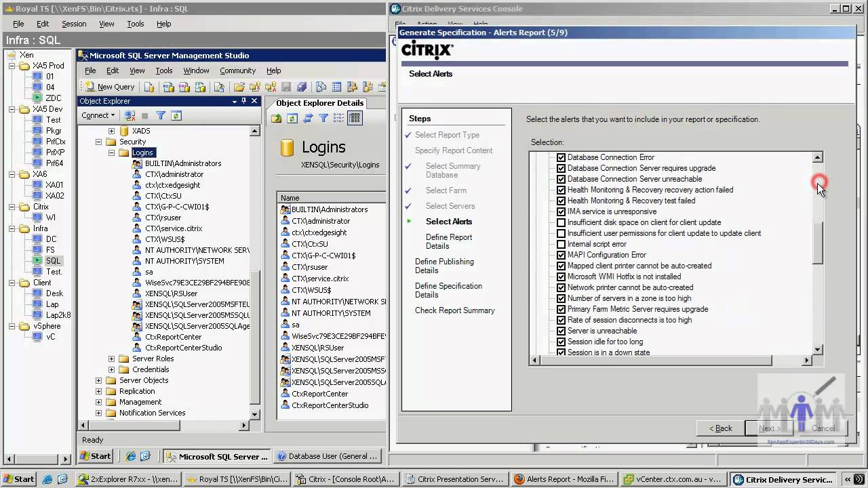Click inner Start button in remote session

point(97,456)
